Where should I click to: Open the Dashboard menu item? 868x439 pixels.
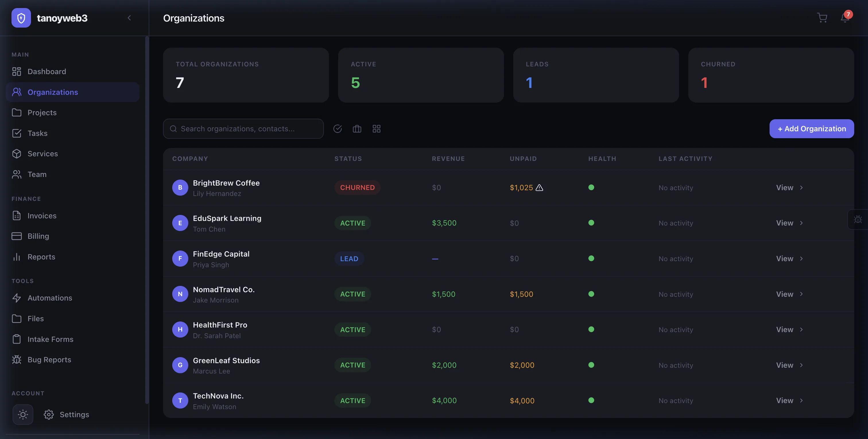(x=46, y=72)
